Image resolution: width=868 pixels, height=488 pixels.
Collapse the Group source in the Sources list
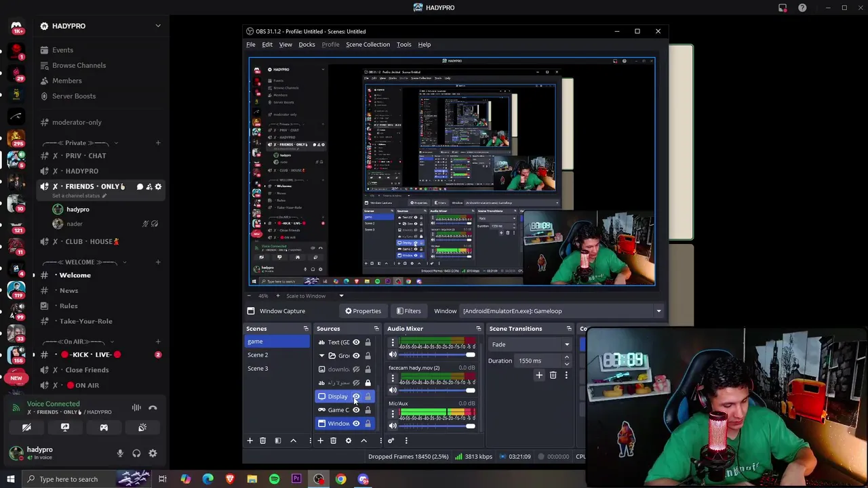[321, 356]
